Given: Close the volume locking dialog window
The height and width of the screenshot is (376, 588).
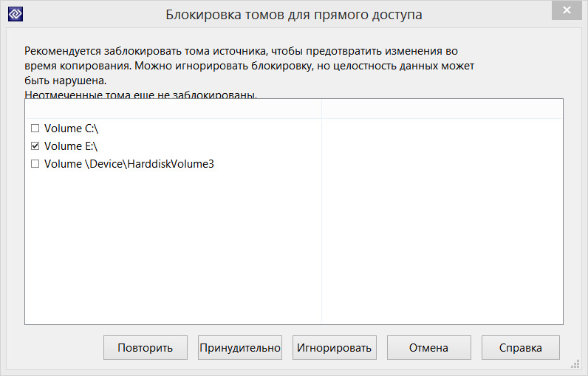Looking at the screenshot, I should [x=566, y=10].
